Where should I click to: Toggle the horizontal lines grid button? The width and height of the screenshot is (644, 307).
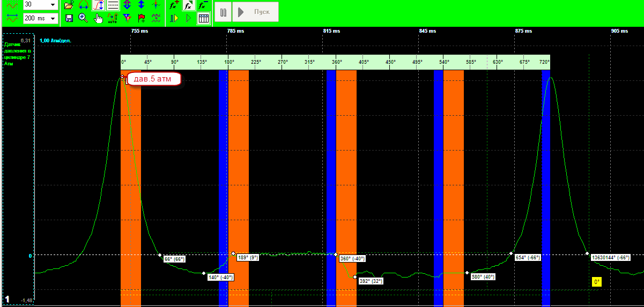(113, 5)
